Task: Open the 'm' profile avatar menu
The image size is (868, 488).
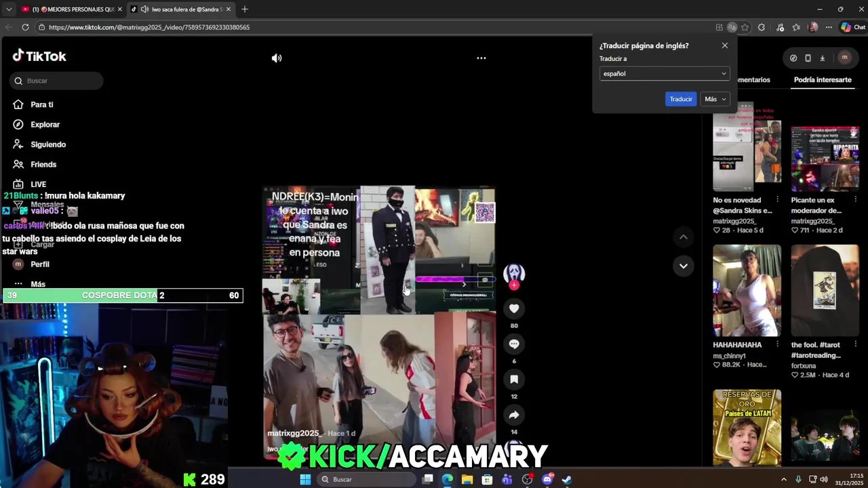Action: coord(844,58)
